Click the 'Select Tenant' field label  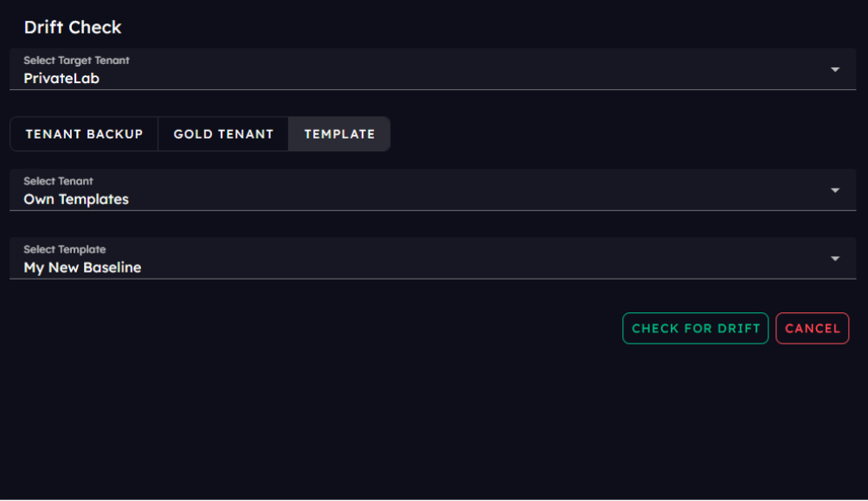[x=58, y=181]
